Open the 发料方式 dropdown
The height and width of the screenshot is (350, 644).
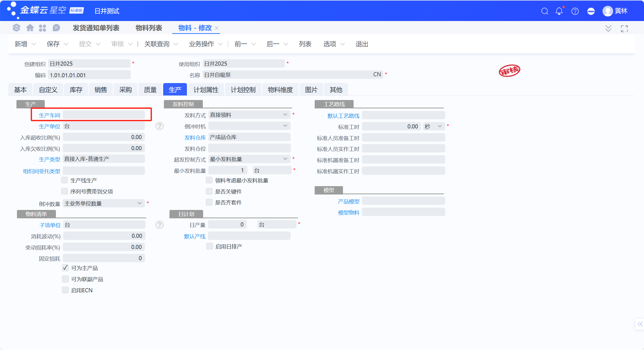tap(249, 115)
